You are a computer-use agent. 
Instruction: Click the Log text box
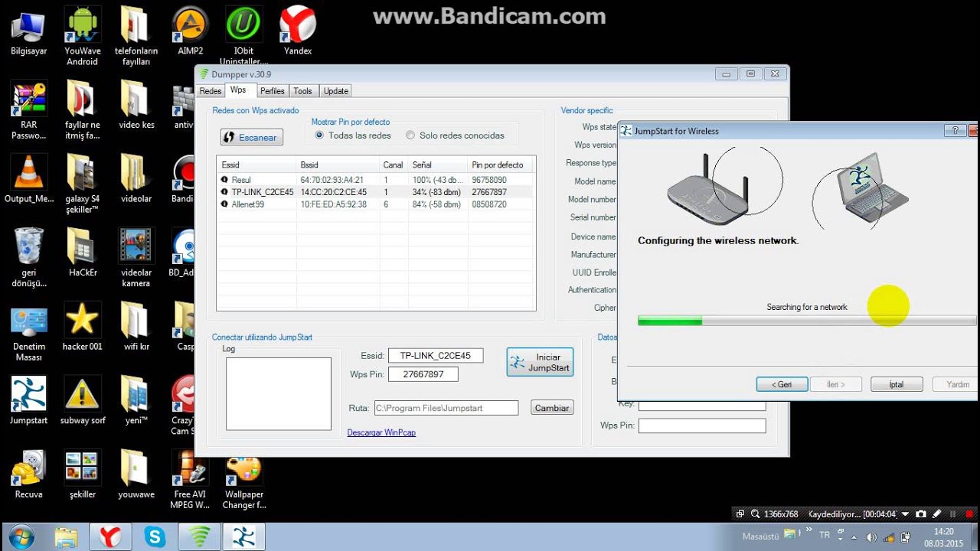(x=279, y=393)
